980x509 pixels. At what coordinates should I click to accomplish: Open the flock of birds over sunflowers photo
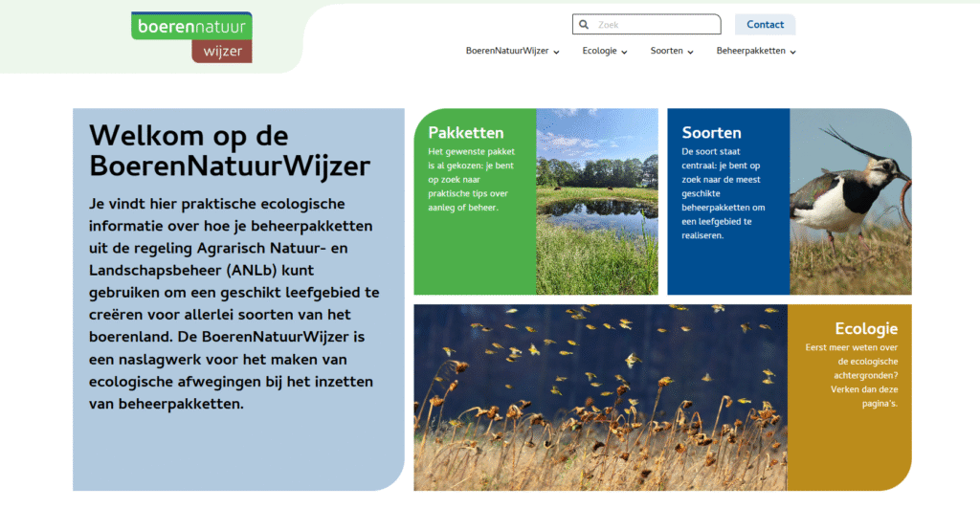tap(600, 397)
